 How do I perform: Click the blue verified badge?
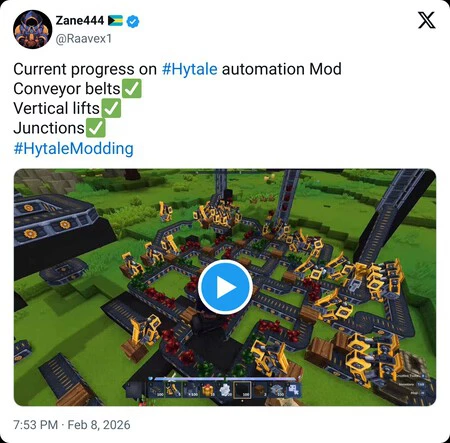(x=133, y=22)
